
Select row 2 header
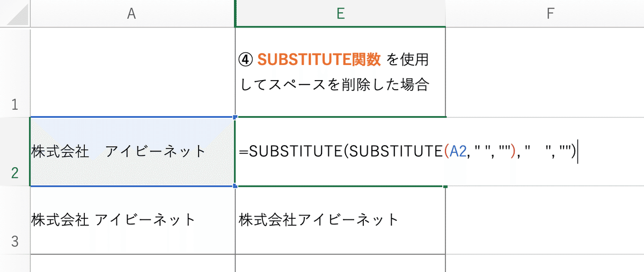[15, 152]
